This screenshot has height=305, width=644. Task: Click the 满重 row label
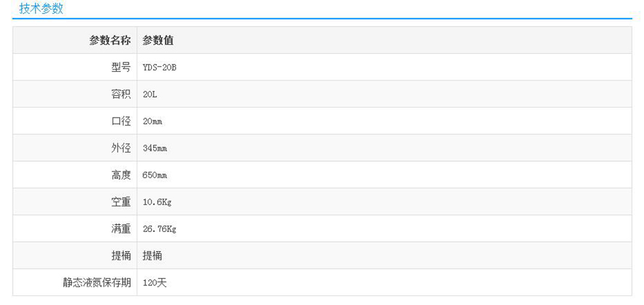(x=121, y=229)
